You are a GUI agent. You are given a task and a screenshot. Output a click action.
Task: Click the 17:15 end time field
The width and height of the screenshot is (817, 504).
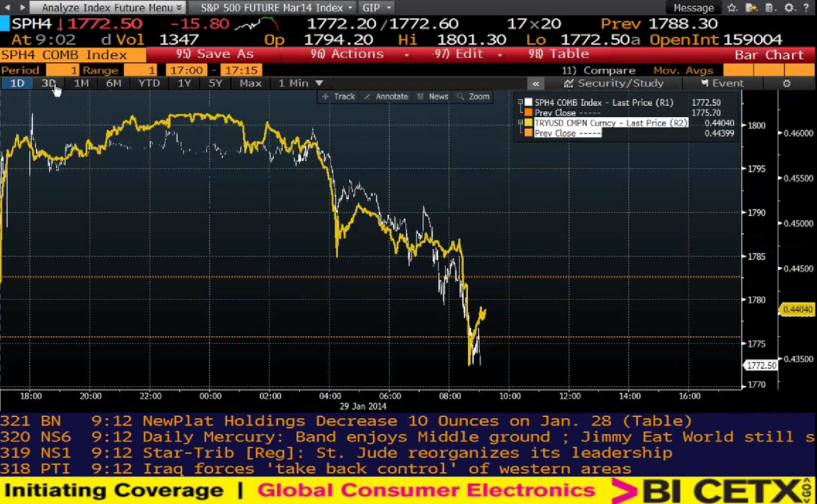point(242,70)
